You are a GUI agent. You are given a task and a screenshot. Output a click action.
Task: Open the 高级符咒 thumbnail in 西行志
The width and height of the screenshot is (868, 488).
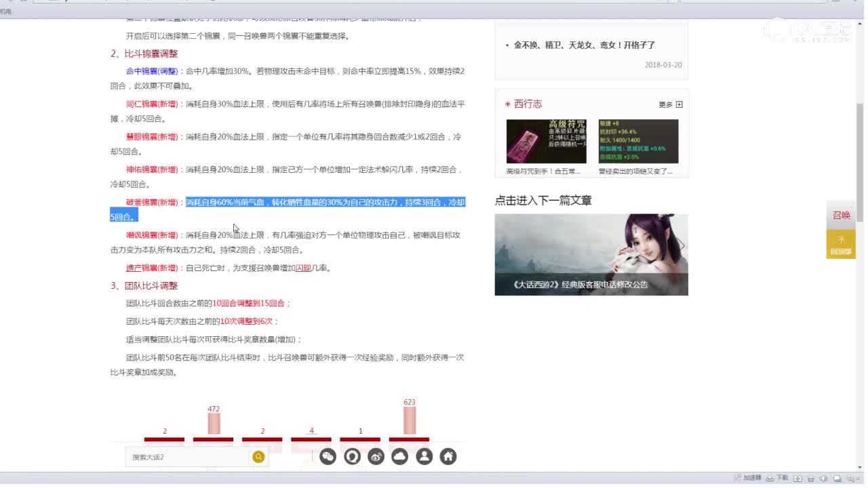point(546,141)
